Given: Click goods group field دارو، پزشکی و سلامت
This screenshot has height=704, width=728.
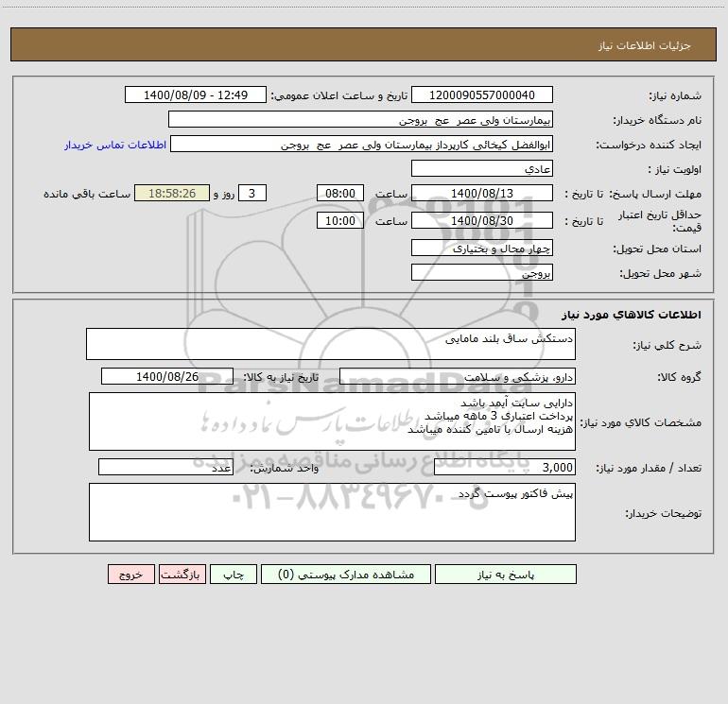Looking at the screenshot, I should coord(458,376).
